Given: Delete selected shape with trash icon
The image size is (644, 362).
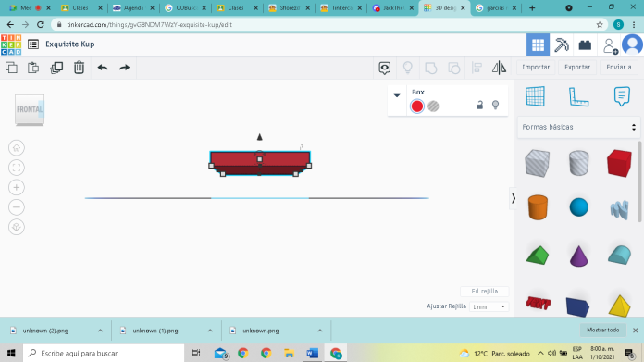Looking at the screenshot, I should click(79, 68).
